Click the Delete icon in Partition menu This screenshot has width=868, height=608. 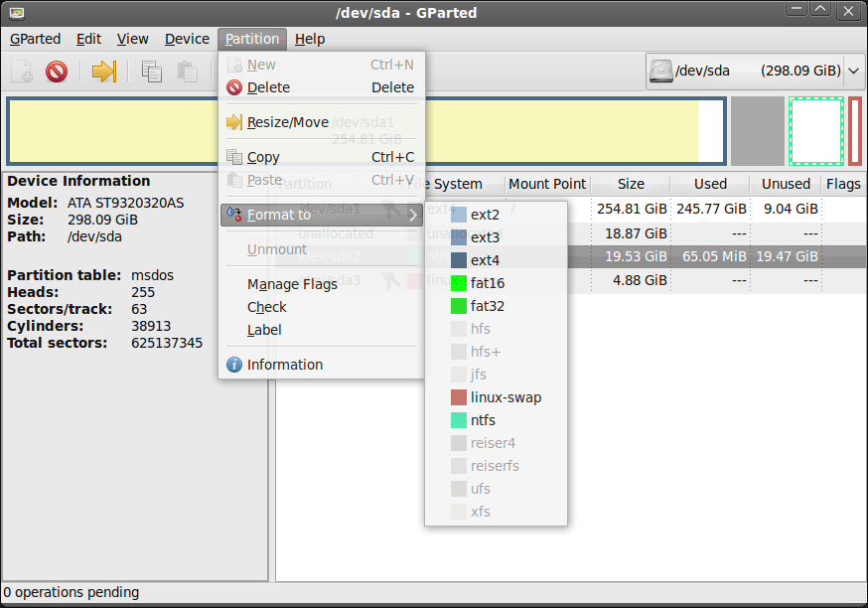[234, 87]
